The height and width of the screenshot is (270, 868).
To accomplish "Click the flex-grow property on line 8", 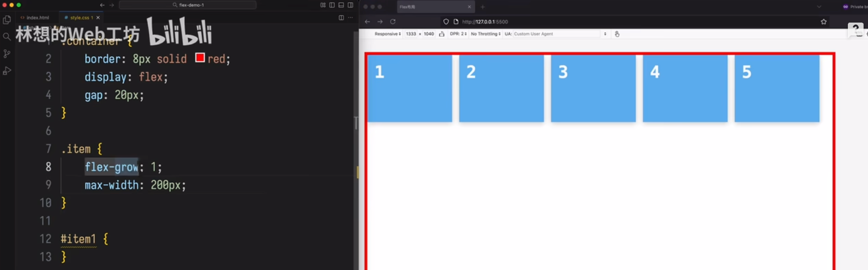I will coord(111,167).
